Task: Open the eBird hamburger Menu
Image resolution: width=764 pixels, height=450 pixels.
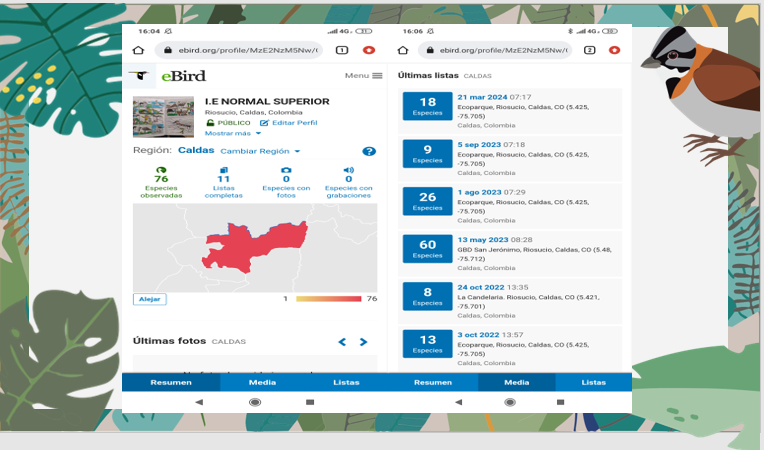Action: (x=363, y=76)
